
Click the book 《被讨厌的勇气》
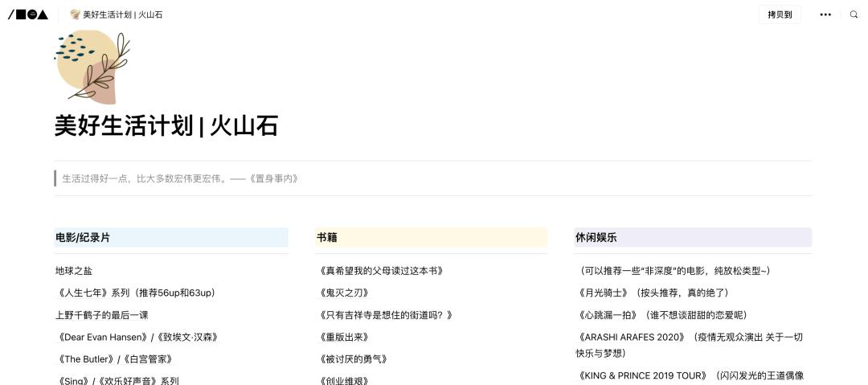[x=354, y=359]
